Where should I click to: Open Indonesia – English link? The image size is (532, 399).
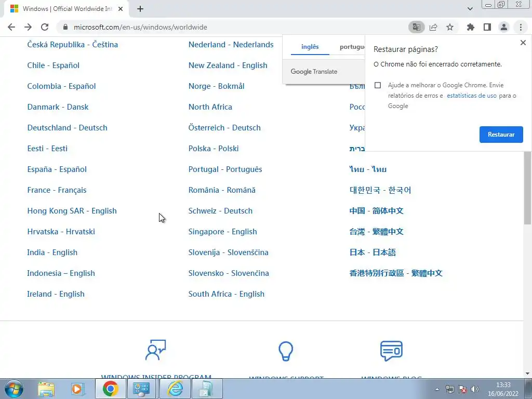61,273
